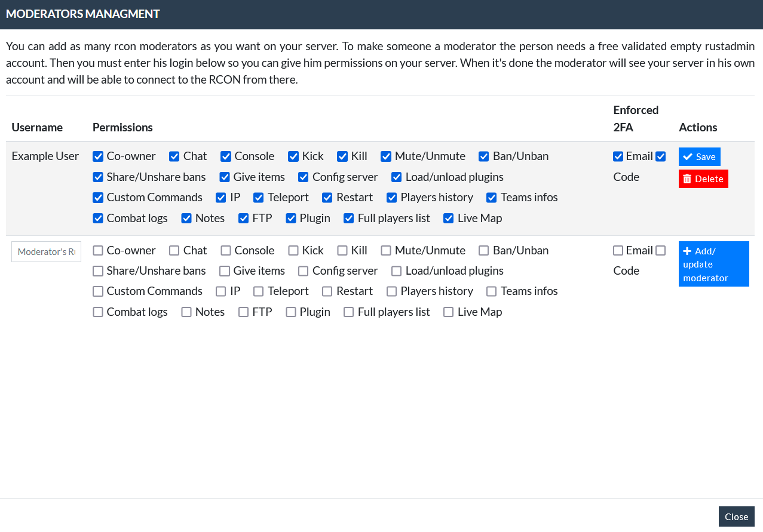
Task: Check Give items for new moderator
Action: tap(225, 271)
